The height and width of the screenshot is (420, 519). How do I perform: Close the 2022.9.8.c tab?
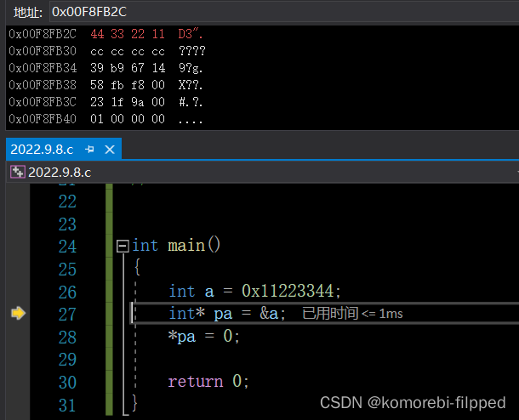[x=110, y=150]
